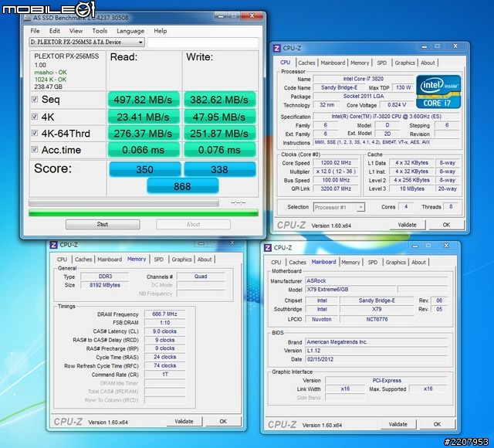Open About tab in Mainboard CPU-Z window
This screenshot has width=494, height=448.
pos(418,263)
